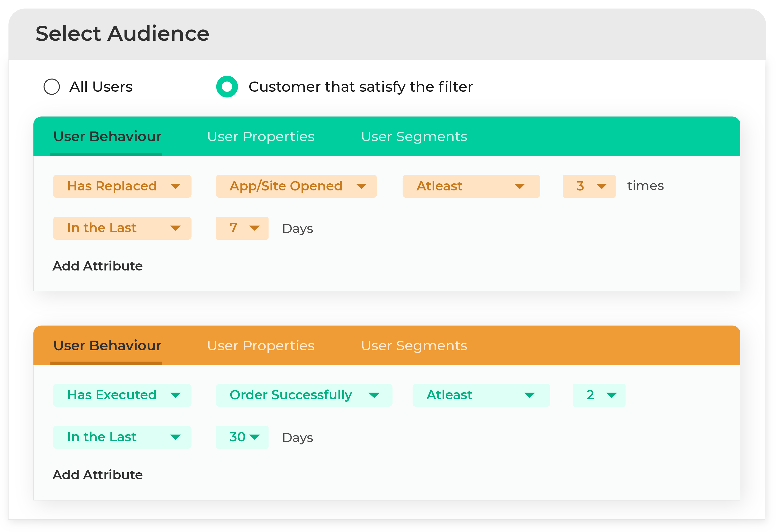The image size is (777, 532).
Task: Open User Segments tab in green panel
Action: (x=414, y=137)
